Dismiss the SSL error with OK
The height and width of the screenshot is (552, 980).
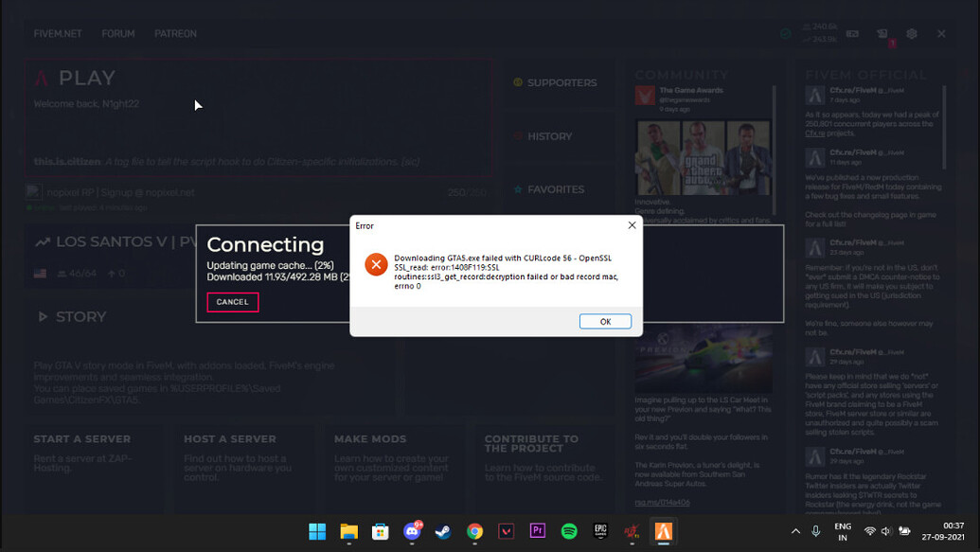click(605, 321)
